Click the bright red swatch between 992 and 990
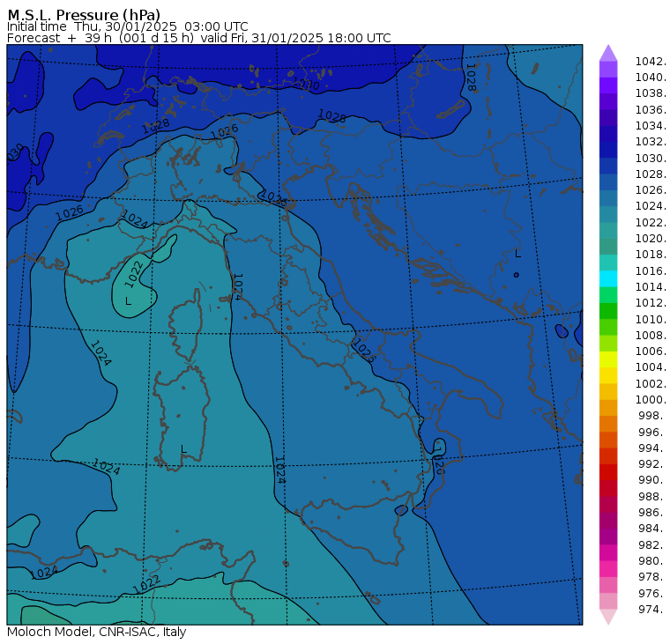This screenshot has width=670, height=644. coord(608,472)
